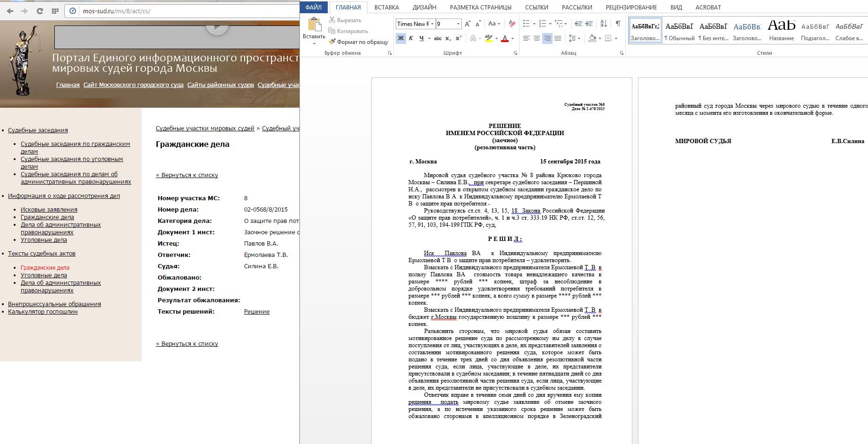Insert a numbered list
868x444 pixels.
click(x=543, y=24)
